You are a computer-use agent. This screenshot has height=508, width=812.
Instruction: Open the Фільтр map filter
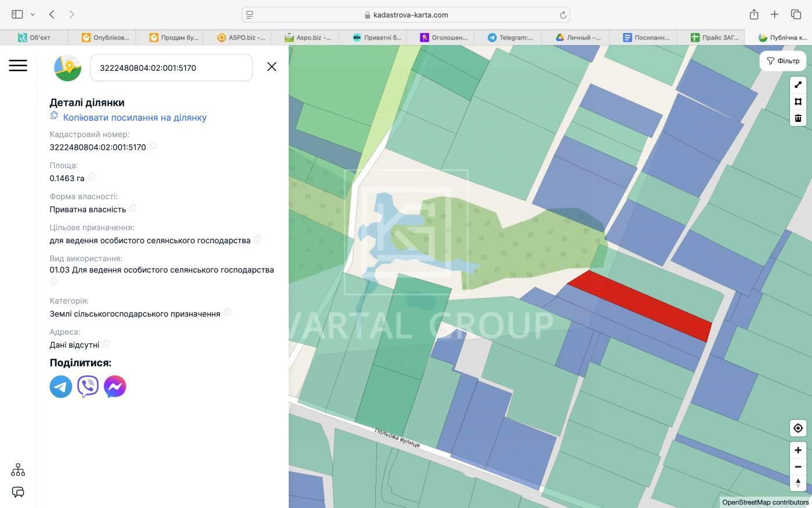pos(783,61)
